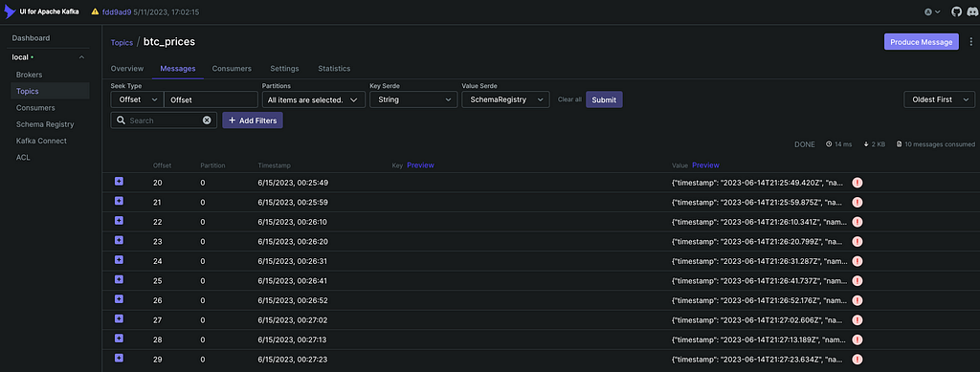Switch to the Settings tab
Viewport: 980px width, 372px height.
pyautogui.click(x=284, y=69)
